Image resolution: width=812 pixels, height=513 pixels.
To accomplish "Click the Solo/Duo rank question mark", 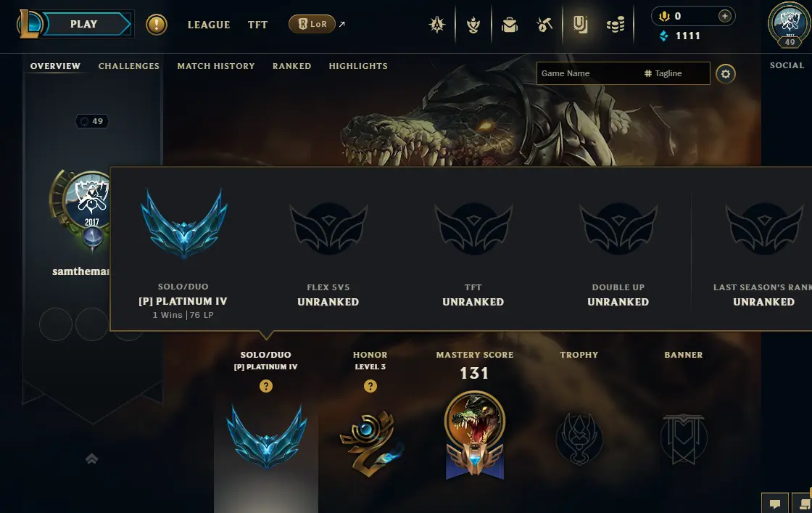I will pyautogui.click(x=266, y=386).
